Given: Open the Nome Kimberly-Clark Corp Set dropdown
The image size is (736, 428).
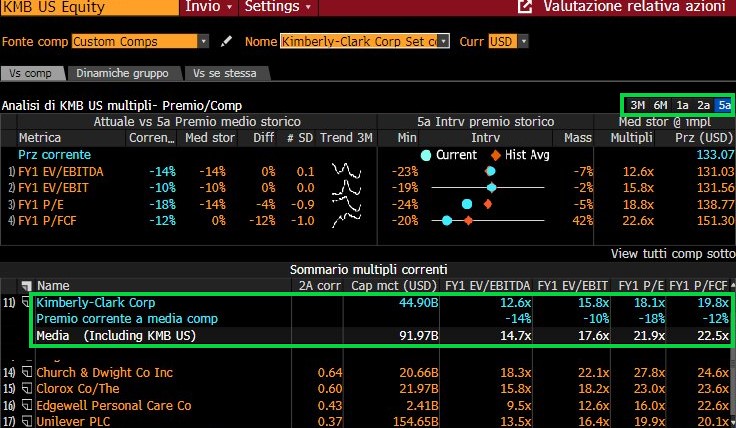Looking at the screenshot, I should (x=443, y=41).
